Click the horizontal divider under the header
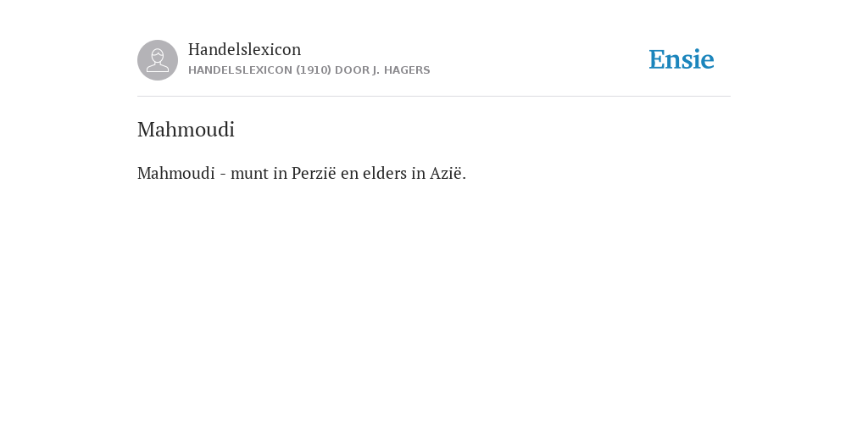 tap(434, 97)
